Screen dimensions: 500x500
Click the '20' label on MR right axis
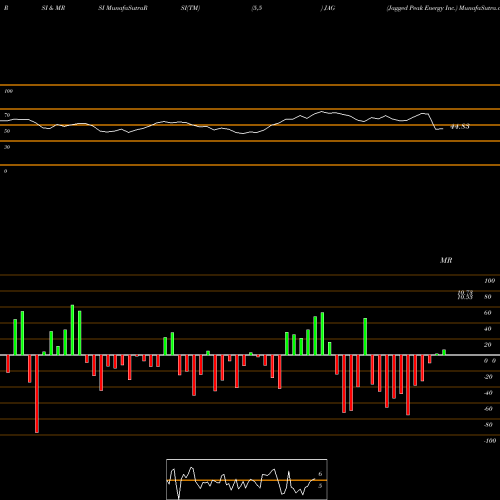488,345
